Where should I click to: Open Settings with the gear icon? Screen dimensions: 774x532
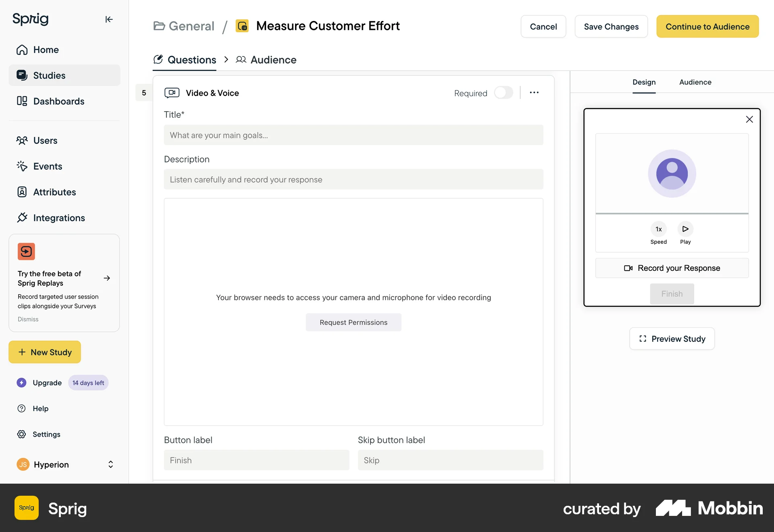[x=22, y=434]
